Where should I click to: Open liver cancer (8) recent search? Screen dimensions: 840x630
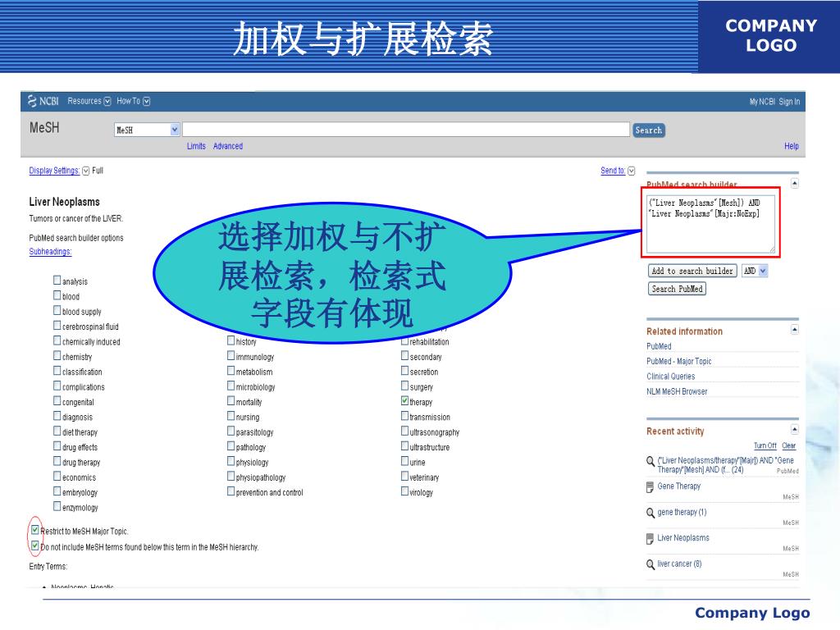(x=679, y=564)
